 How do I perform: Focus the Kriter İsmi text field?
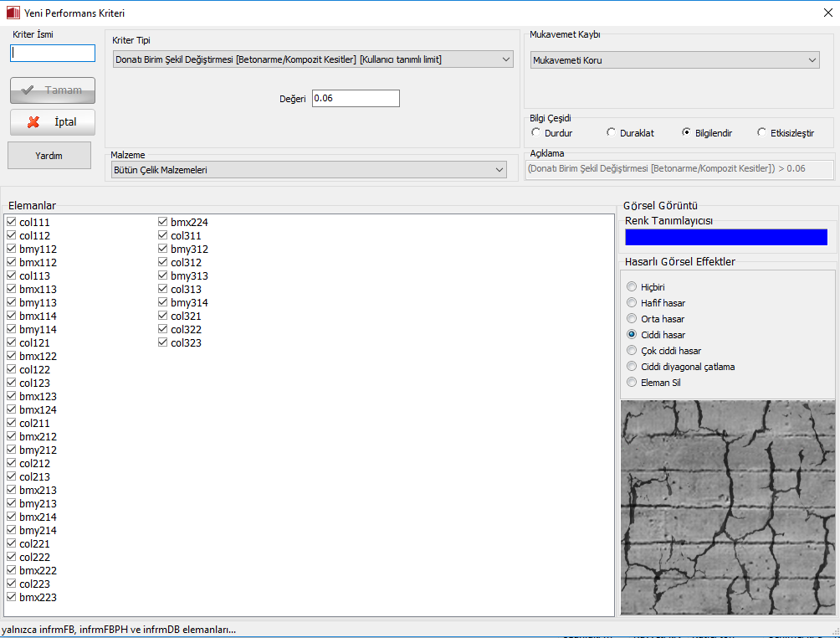[53, 53]
